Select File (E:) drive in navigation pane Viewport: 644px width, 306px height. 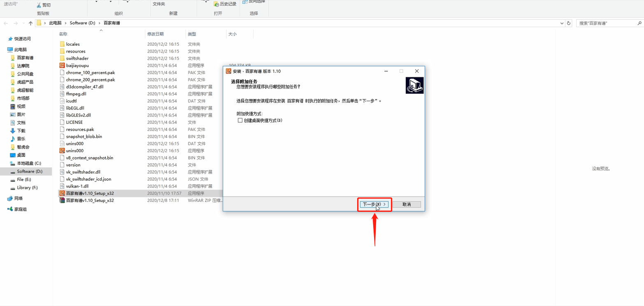(x=24, y=179)
